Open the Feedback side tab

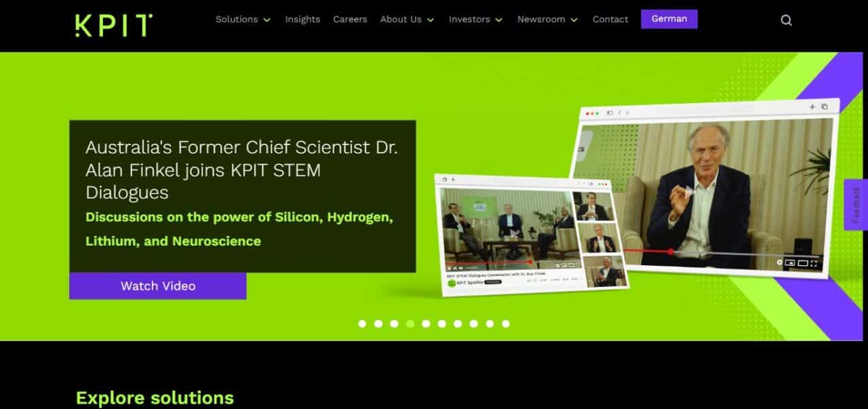click(x=856, y=204)
